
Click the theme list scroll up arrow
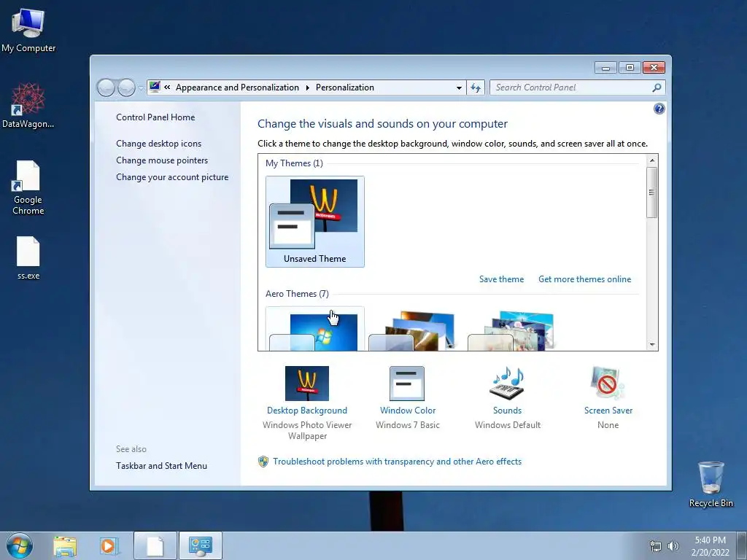coord(652,160)
